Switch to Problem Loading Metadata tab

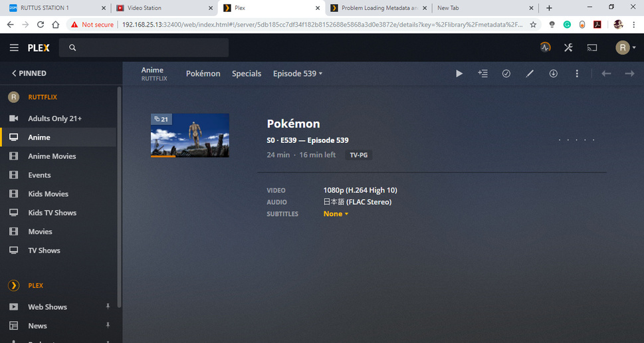(379, 8)
